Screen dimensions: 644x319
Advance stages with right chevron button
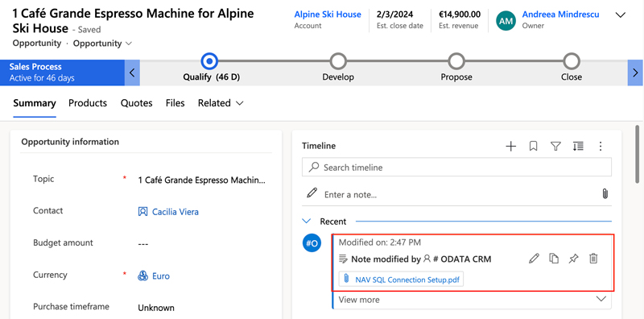coord(635,72)
